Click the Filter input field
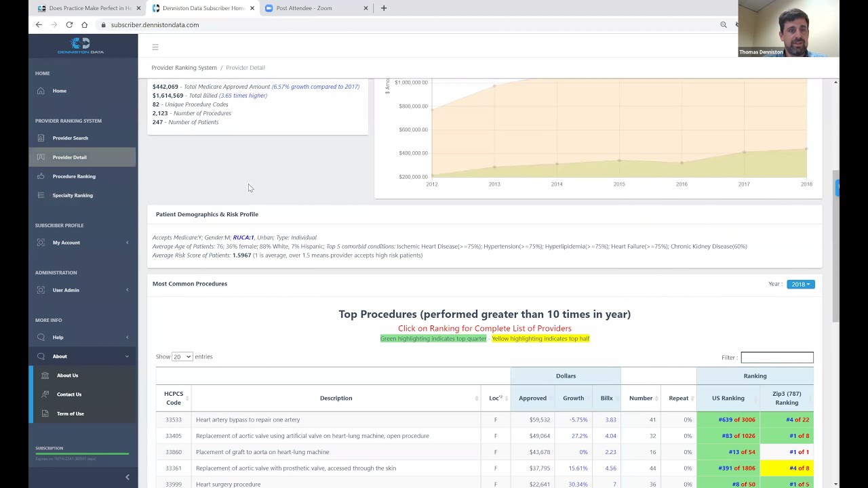Viewport: 868px width, 488px height. [777, 357]
